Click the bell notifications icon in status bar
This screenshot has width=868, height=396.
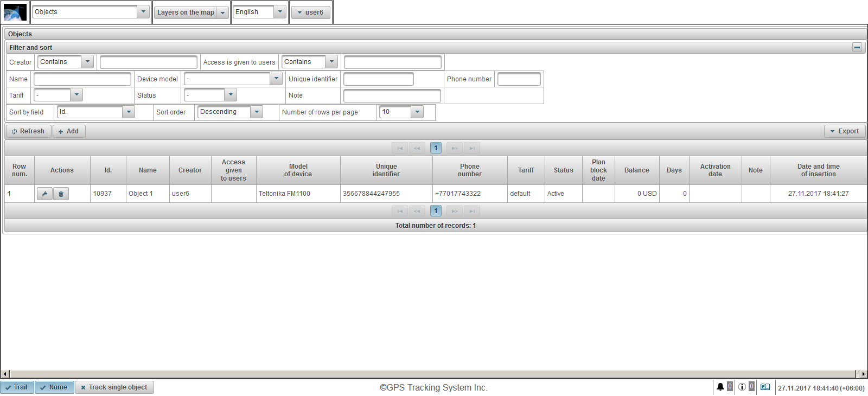pos(720,387)
